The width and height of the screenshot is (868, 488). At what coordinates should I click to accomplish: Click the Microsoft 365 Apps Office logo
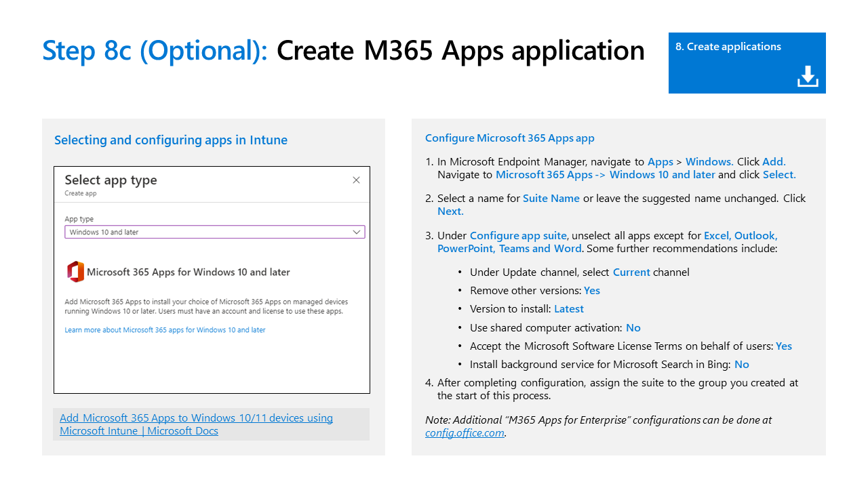tap(75, 272)
